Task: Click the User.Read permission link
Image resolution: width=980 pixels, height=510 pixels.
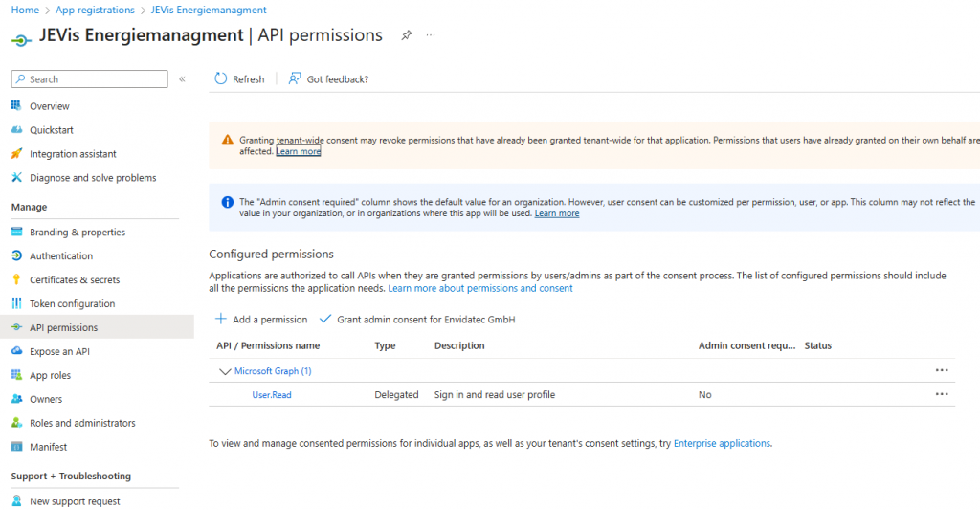Action: click(272, 395)
